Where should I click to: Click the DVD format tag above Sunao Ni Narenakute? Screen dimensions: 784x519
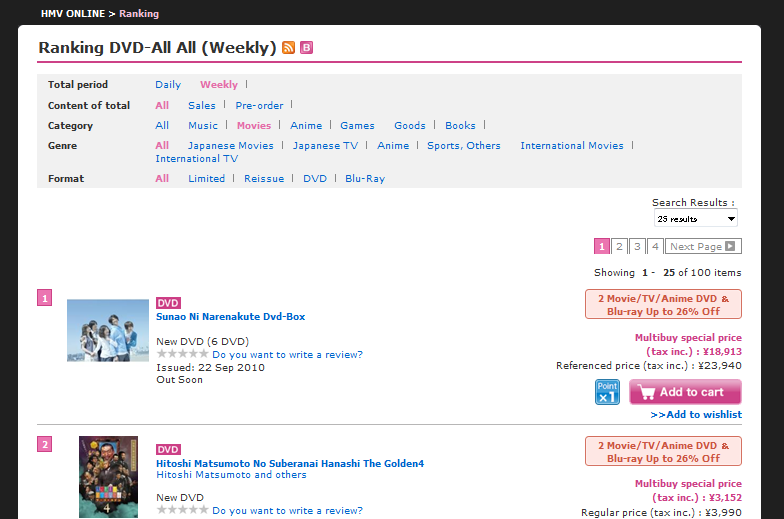(x=168, y=303)
